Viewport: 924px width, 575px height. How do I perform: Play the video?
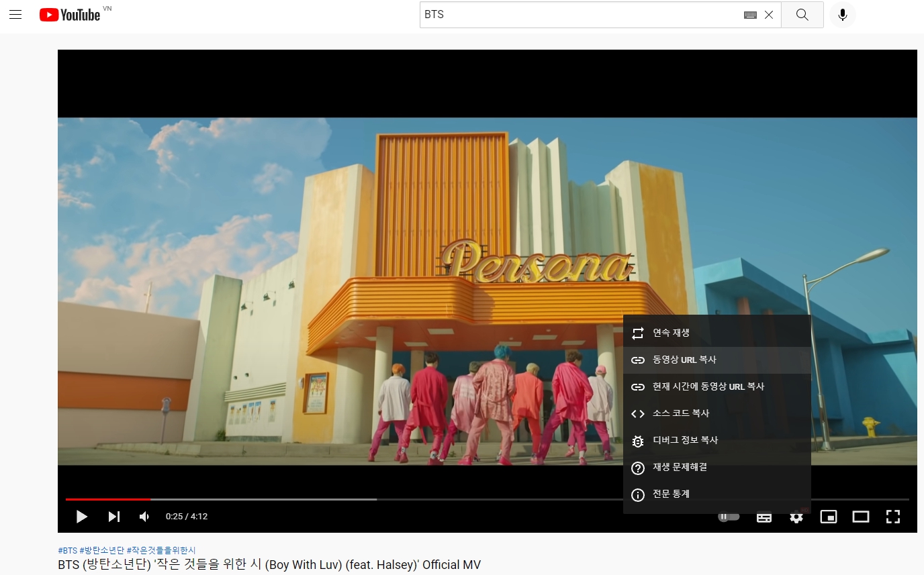pyautogui.click(x=82, y=517)
